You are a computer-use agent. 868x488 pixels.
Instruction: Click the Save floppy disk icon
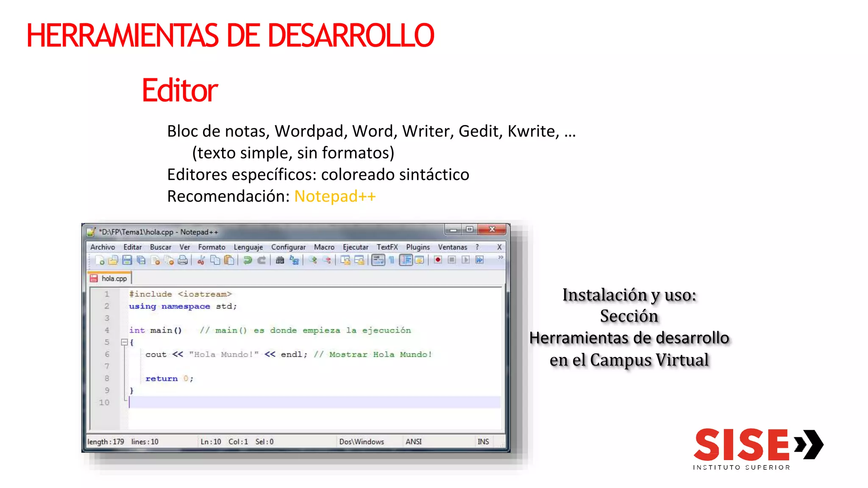tap(127, 260)
